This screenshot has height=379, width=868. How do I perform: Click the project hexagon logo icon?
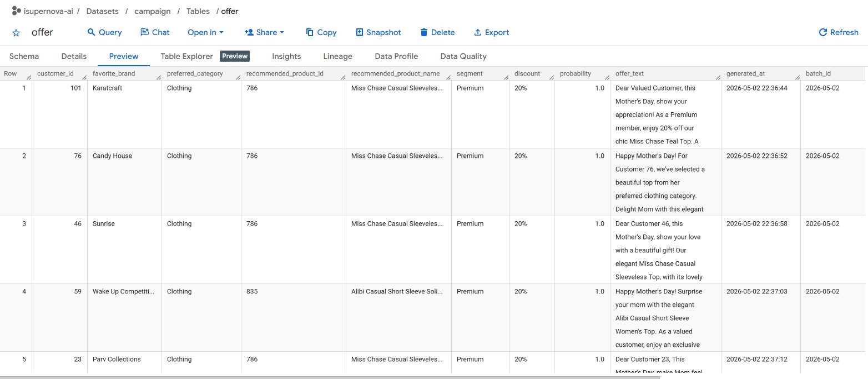click(x=16, y=11)
